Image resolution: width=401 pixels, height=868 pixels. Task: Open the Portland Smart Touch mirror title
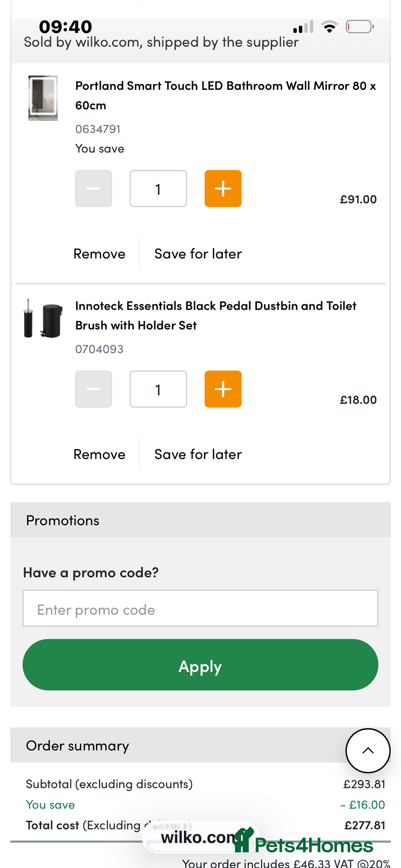[x=225, y=95]
